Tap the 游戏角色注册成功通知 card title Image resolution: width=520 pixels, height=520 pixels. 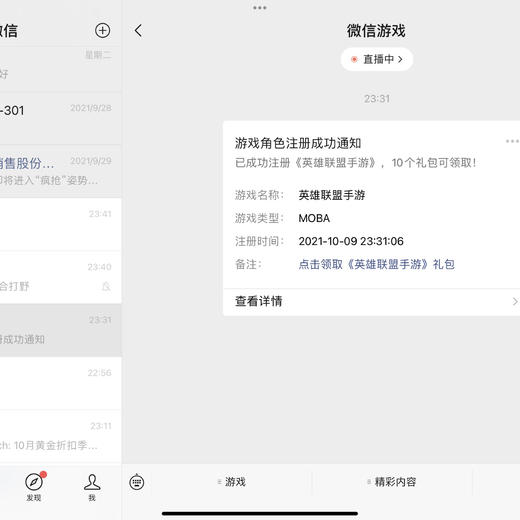(x=298, y=143)
